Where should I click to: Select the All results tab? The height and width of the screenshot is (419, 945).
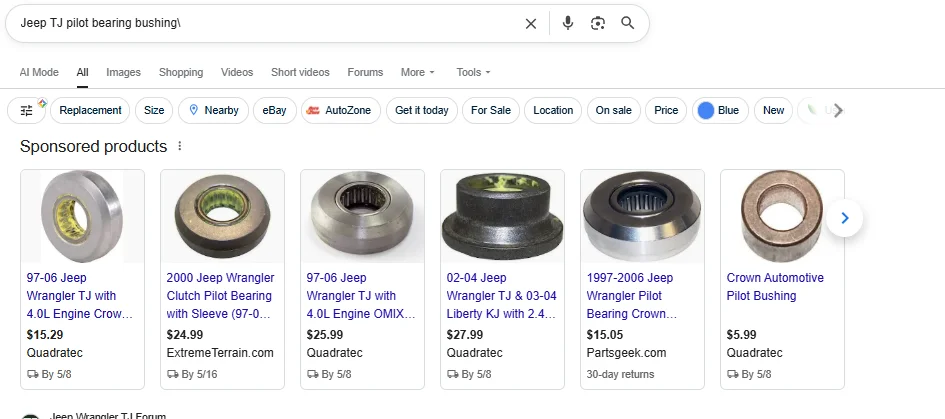pyautogui.click(x=83, y=72)
